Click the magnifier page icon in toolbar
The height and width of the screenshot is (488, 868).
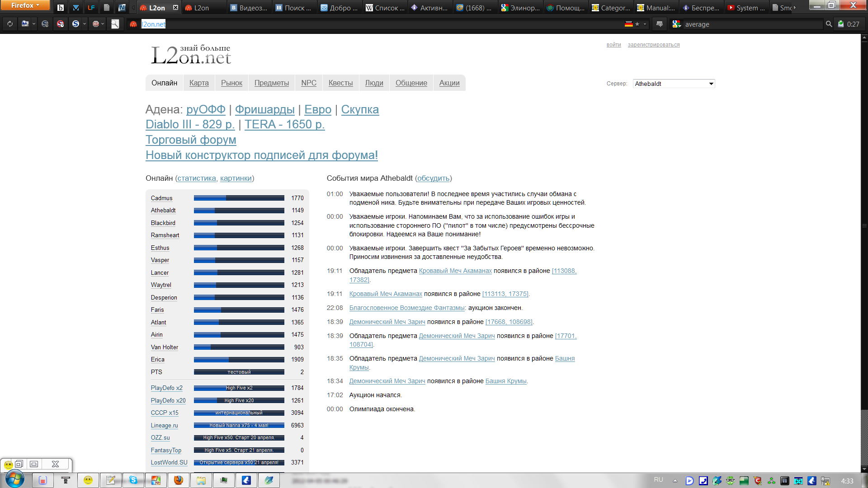point(115,24)
